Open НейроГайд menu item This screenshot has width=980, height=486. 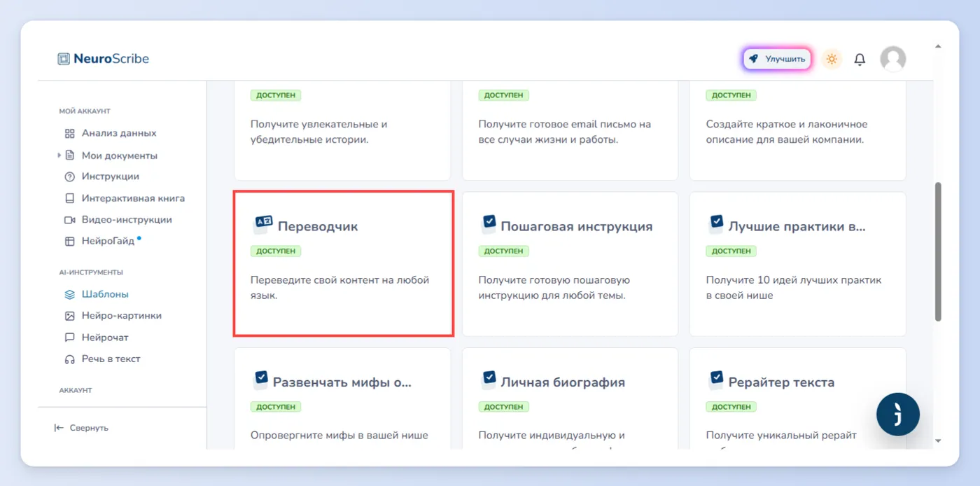(x=108, y=242)
